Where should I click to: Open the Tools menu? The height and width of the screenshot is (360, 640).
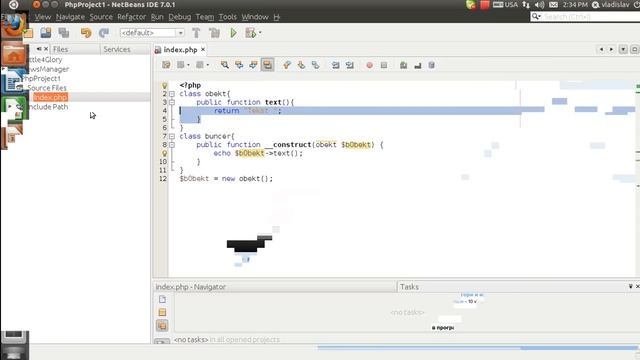coord(227,17)
